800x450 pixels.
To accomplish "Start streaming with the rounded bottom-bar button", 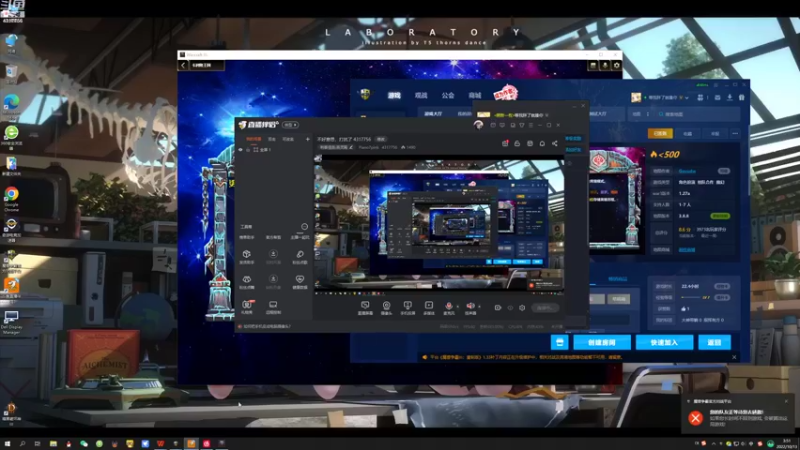I will (x=545, y=308).
